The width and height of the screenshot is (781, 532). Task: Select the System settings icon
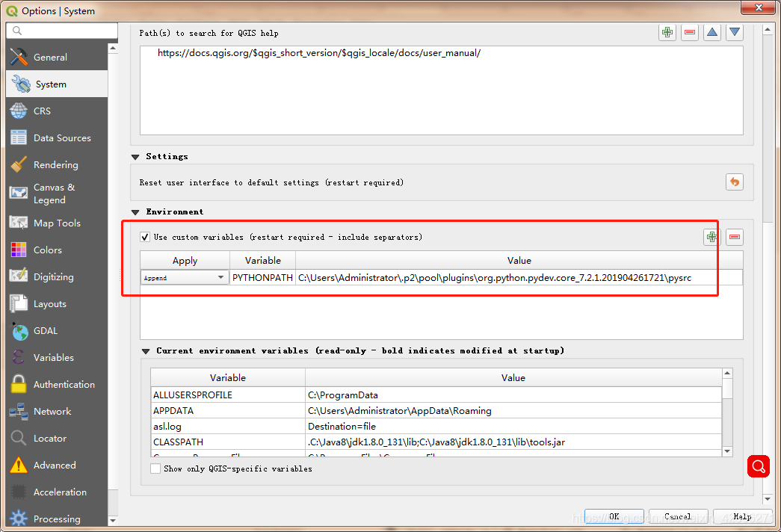click(22, 84)
